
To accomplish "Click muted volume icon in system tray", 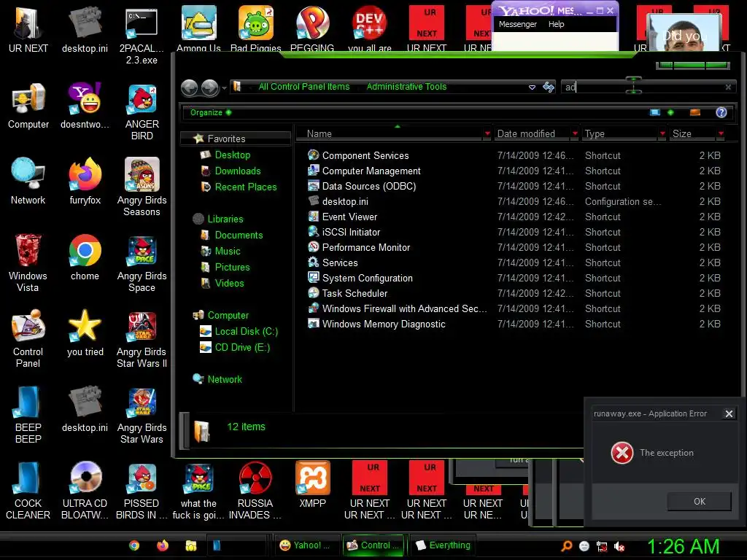I will tap(619, 547).
